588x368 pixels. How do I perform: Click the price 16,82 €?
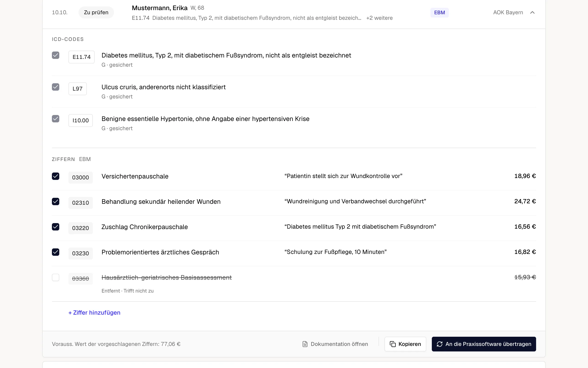(x=525, y=252)
